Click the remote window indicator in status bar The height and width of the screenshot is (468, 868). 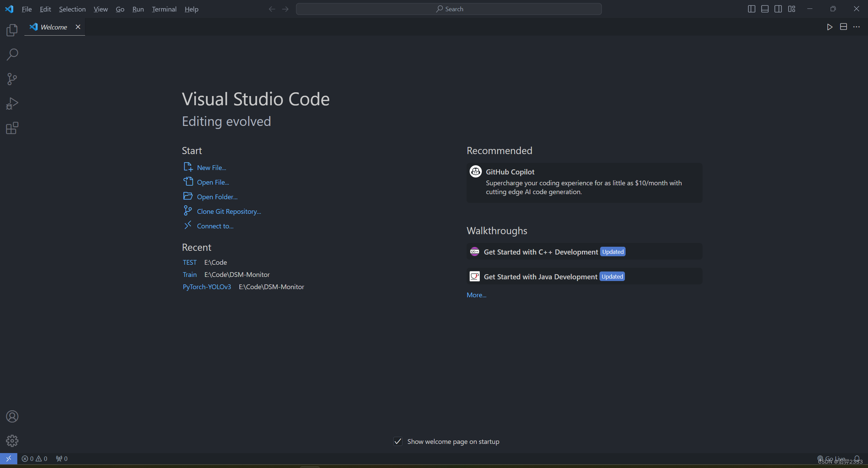8,458
